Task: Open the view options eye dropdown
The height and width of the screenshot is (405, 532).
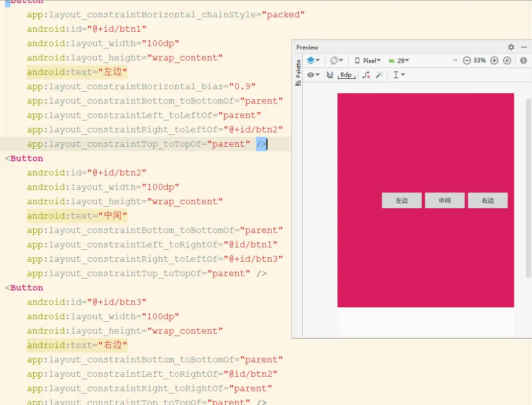Action: point(313,75)
